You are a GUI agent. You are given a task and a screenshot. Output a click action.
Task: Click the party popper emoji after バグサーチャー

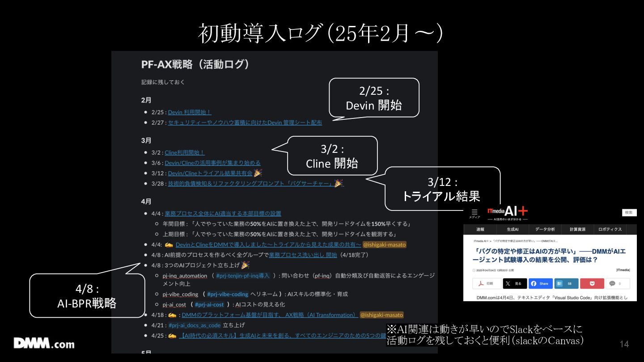(339, 183)
